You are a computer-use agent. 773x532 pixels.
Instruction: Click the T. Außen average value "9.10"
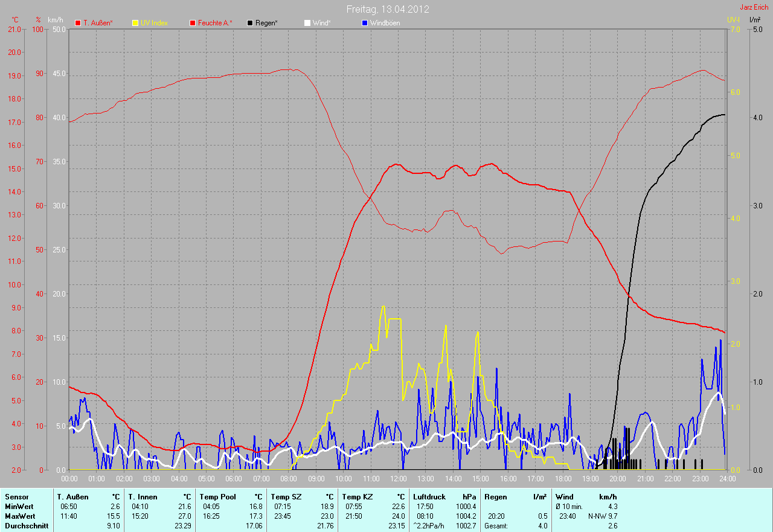[x=113, y=526]
